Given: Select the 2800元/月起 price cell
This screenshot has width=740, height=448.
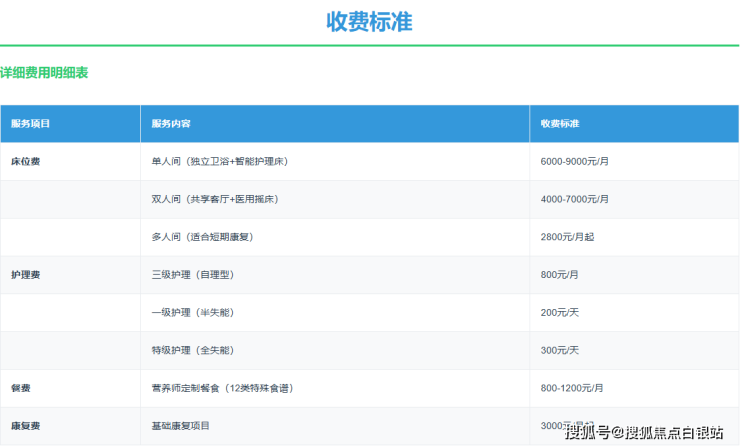Looking at the screenshot, I should tap(568, 237).
